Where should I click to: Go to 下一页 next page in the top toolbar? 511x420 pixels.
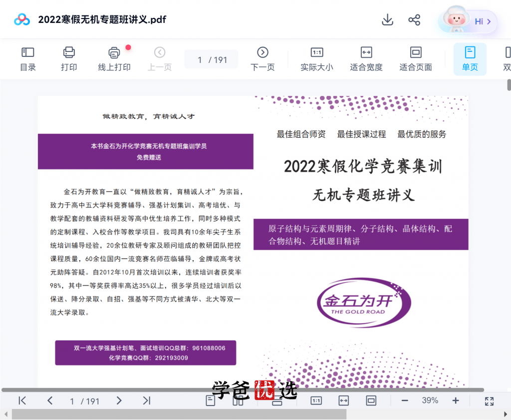(262, 59)
